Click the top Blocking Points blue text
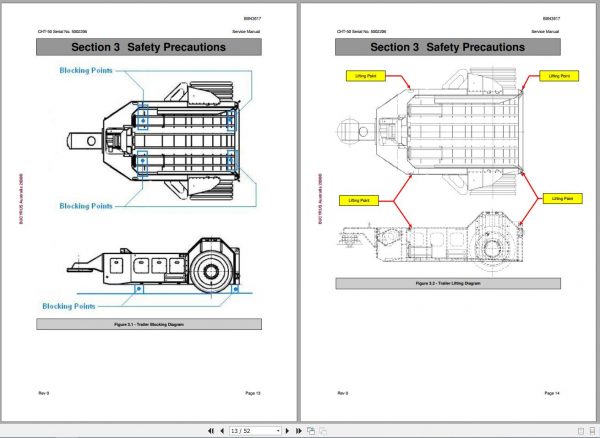 pyautogui.click(x=86, y=70)
